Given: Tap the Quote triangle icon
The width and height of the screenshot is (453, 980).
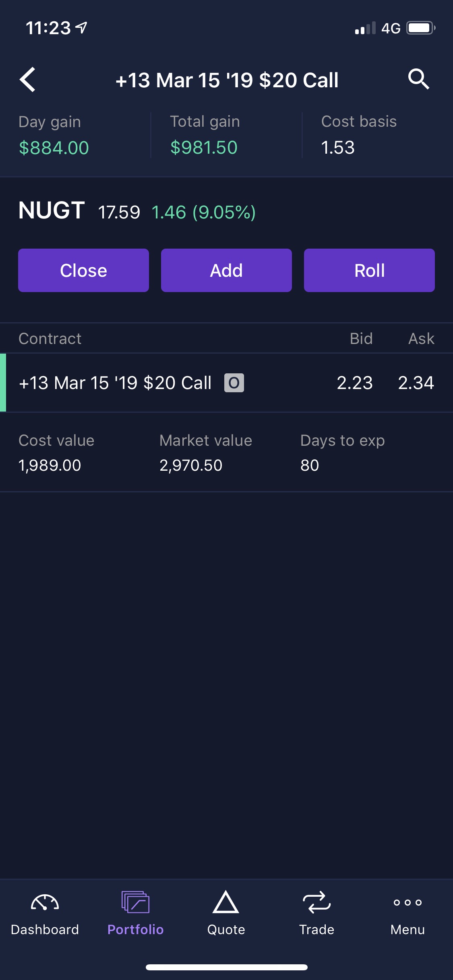Looking at the screenshot, I should (x=226, y=902).
